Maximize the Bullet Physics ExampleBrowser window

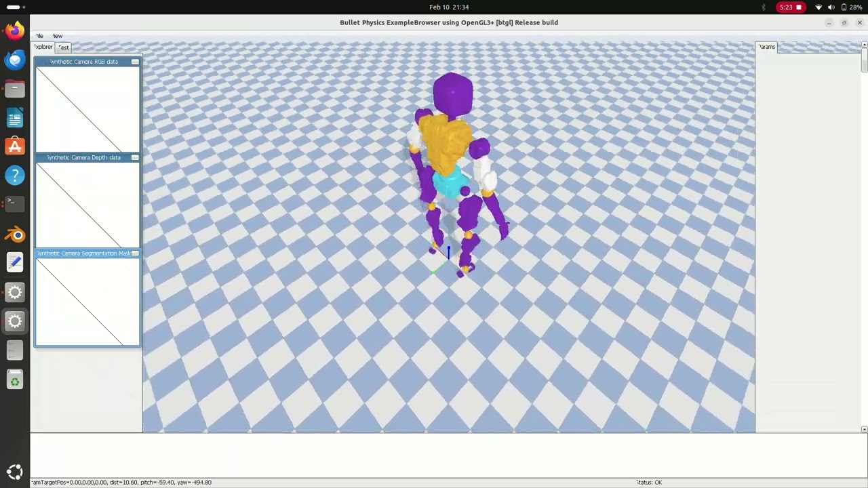point(844,23)
